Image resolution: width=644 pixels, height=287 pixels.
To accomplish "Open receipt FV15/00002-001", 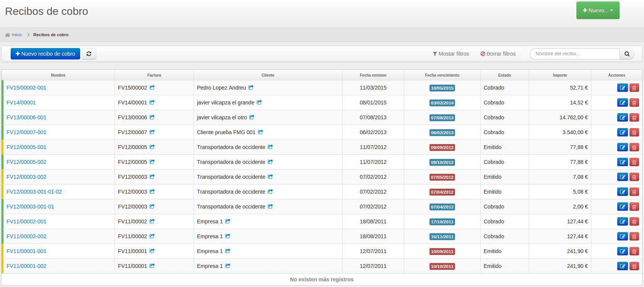I will pos(26,88).
